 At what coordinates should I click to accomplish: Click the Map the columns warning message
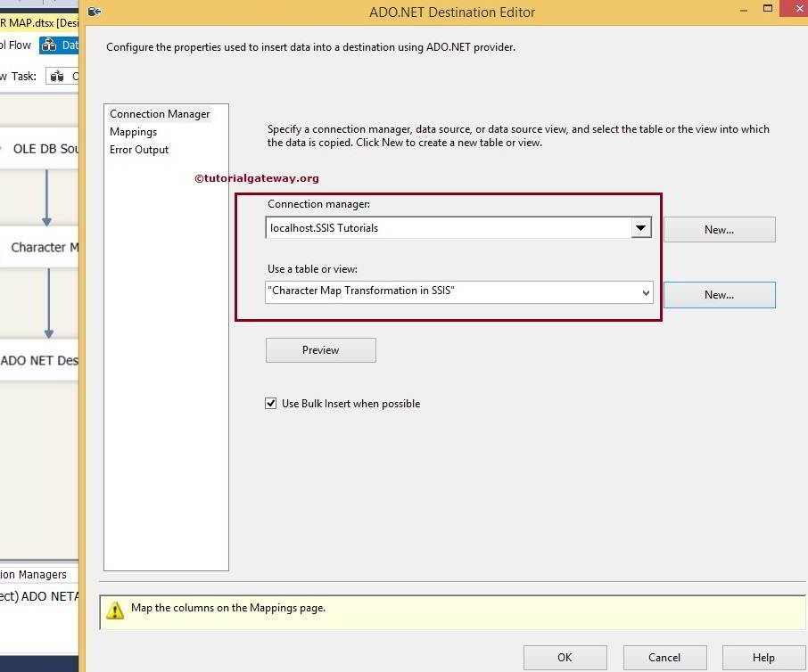[x=228, y=608]
